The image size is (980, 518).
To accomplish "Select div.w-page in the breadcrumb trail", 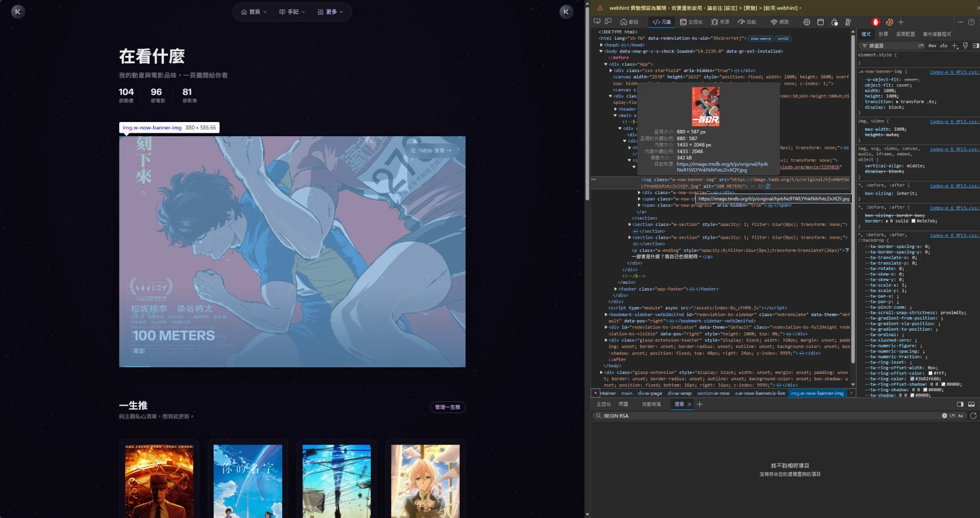I will tap(650, 393).
